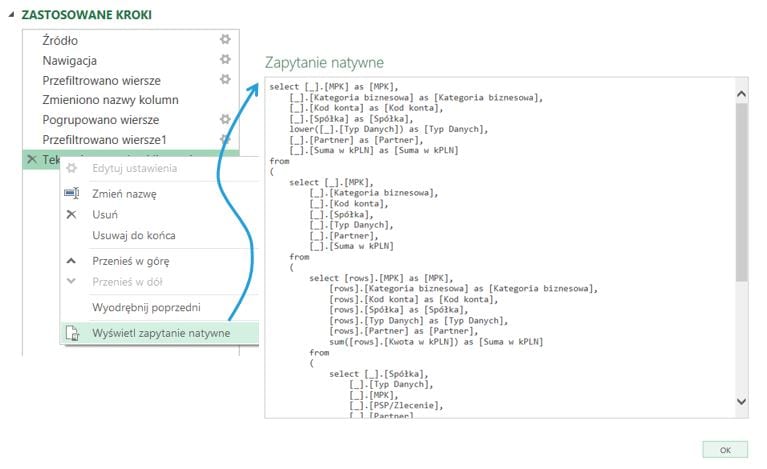The height and width of the screenshot is (469, 767).
Task: Click the delete X icon on selected step
Action: [33, 160]
